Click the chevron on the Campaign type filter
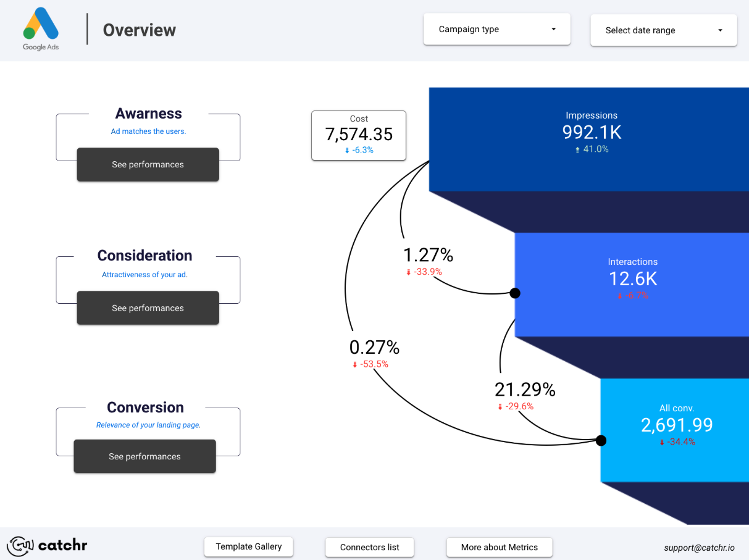This screenshot has width=749, height=560. point(554,29)
